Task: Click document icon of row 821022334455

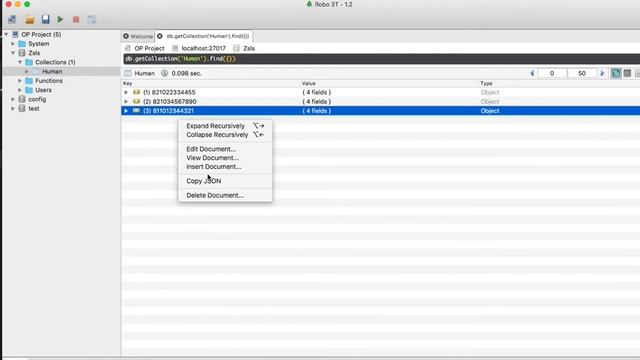Action: point(136,92)
